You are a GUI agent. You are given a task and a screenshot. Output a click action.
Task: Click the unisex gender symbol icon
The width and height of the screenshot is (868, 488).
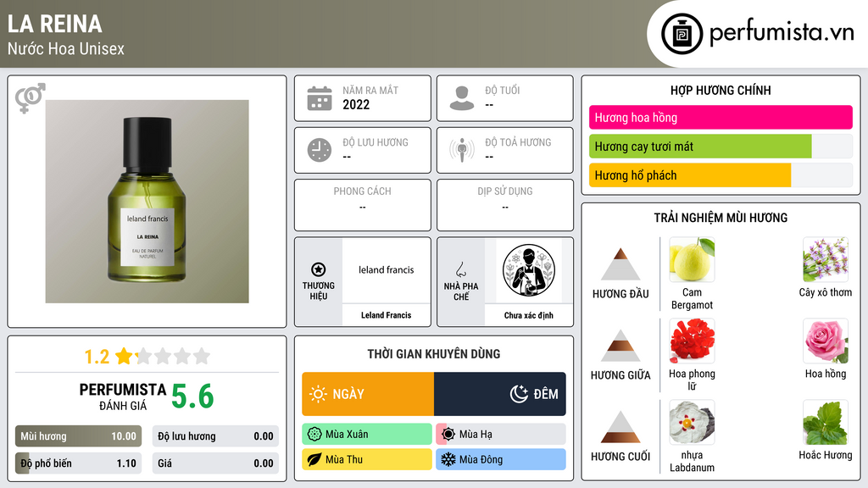(x=31, y=98)
